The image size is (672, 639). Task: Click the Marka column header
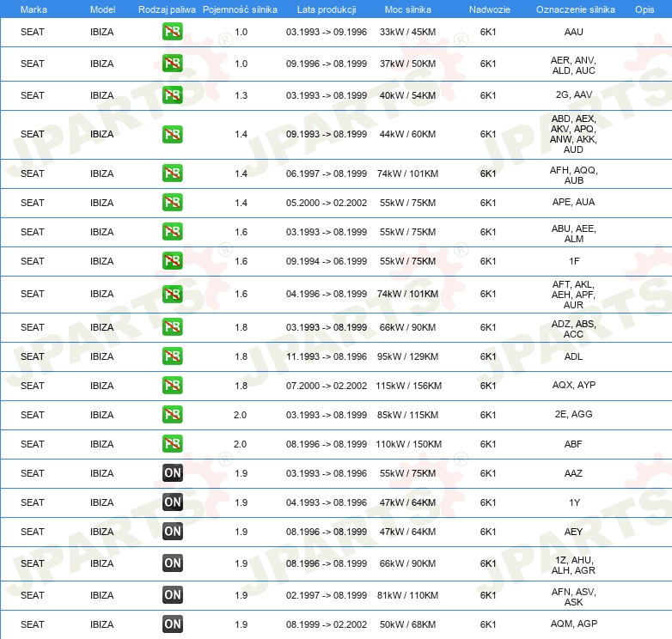(34, 9)
